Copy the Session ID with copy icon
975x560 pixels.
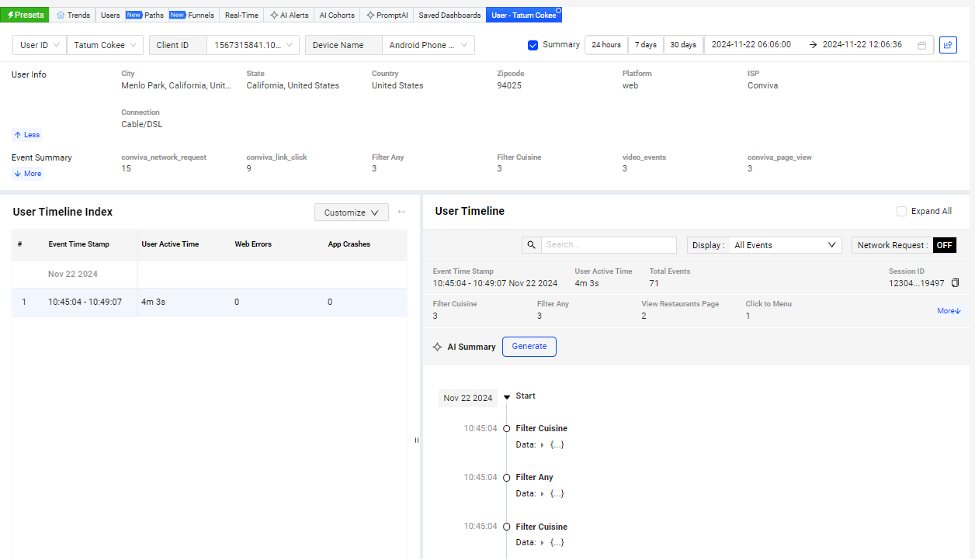click(x=955, y=283)
